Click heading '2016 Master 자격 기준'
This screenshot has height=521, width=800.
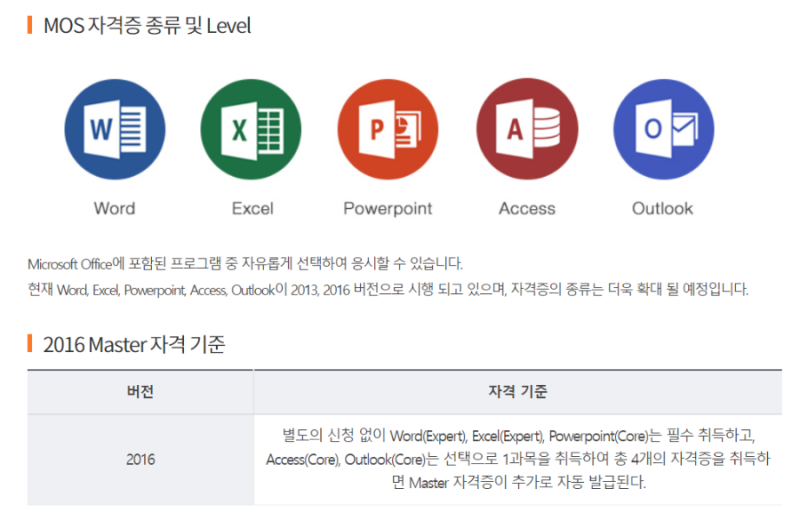134,344
